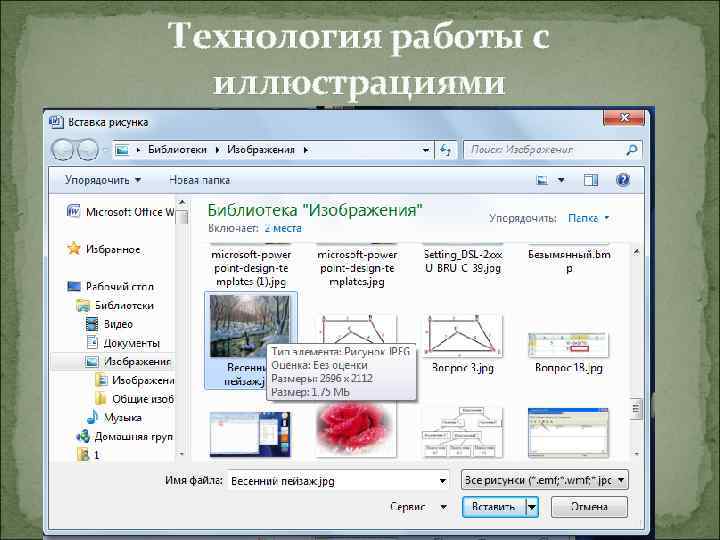The image size is (720, 540).
Task: Select file Безымянный.bmp
Action: coord(569,261)
